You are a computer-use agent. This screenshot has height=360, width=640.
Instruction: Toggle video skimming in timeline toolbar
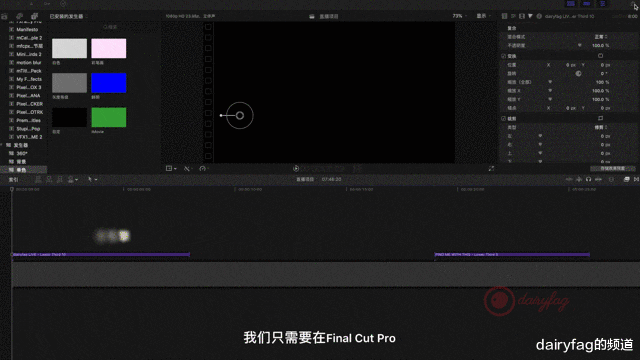(569, 179)
